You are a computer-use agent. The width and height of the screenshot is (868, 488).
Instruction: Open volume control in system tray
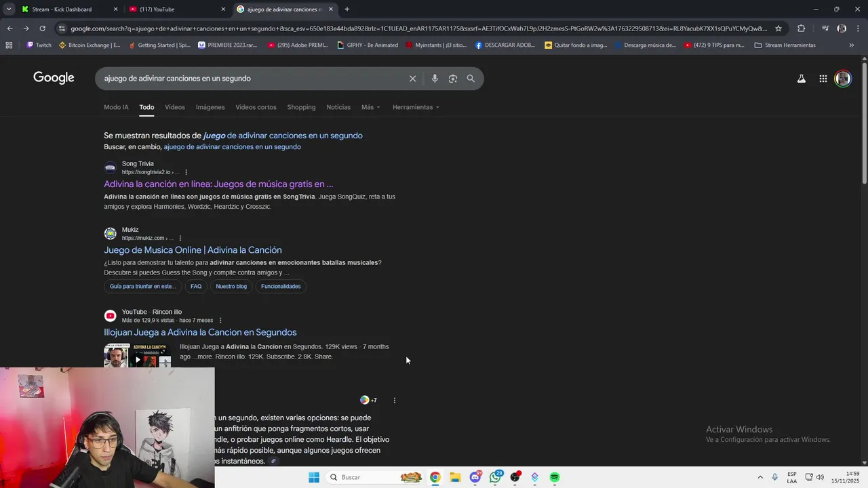tap(820, 477)
